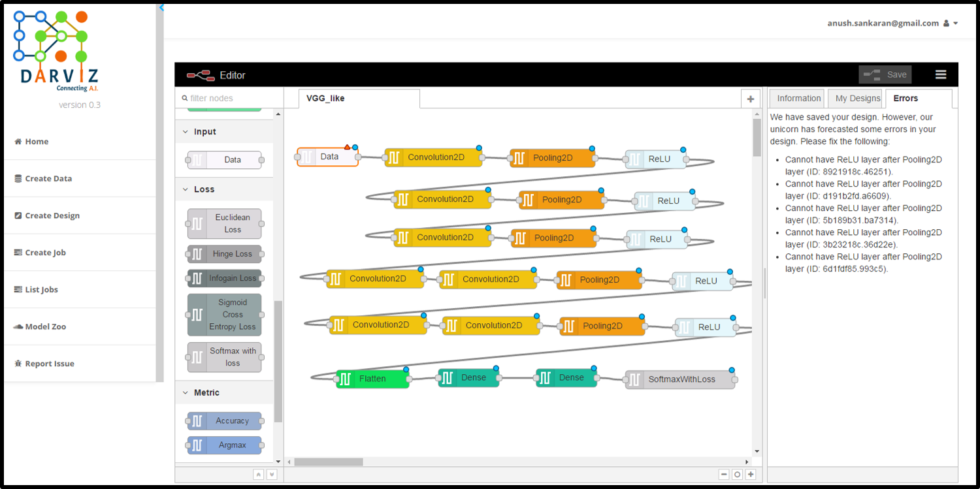Select the Flatten node on the canvas
Screen dimensions: 980x489
(372, 379)
